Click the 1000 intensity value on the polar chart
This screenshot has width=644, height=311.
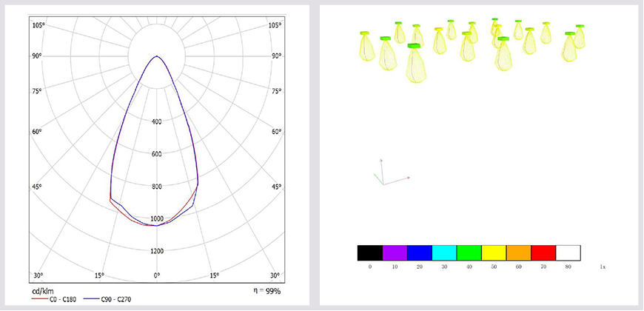156,218
